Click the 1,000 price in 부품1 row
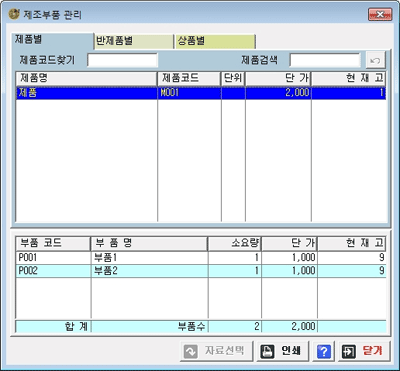This screenshot has width=400, height=371. [x=289, y=258]
